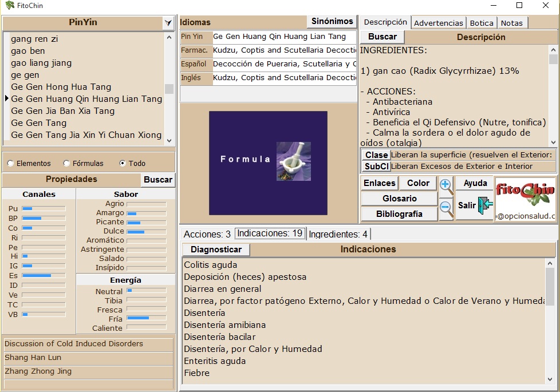Adjust the Es channel bar
Image resolution: width=560 pixels, height=392 pixels.
click(44, 276)
